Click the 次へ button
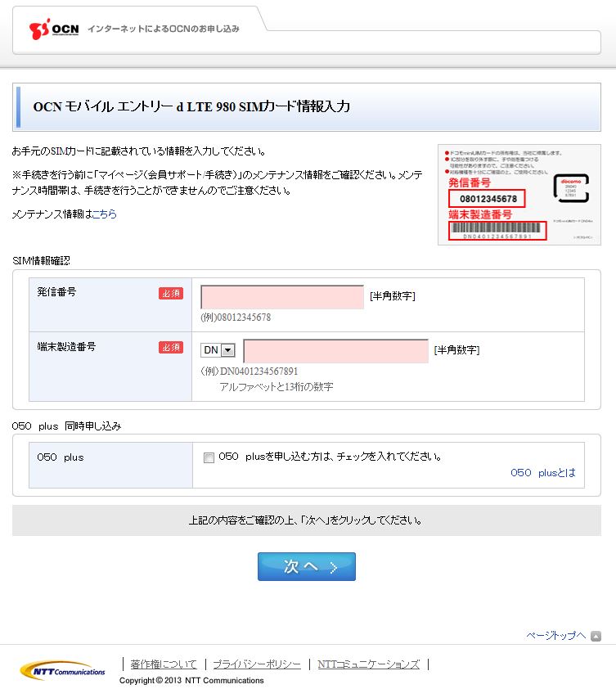The width and height of the screenshot is (616, 698). click(x=307, y=567)
